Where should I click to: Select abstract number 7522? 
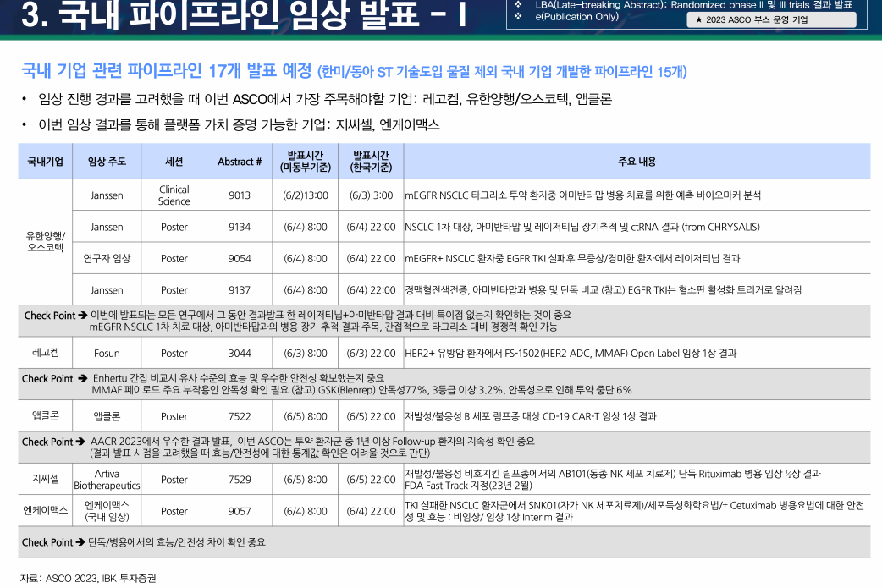[x=240, y=416]
